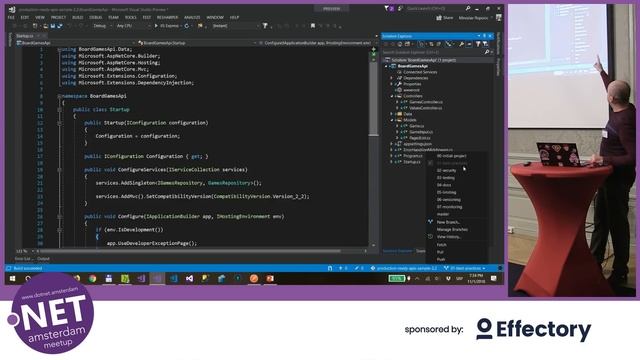Click the repository name in status bar
Screen dimensions: 640x360
point(404,269)
